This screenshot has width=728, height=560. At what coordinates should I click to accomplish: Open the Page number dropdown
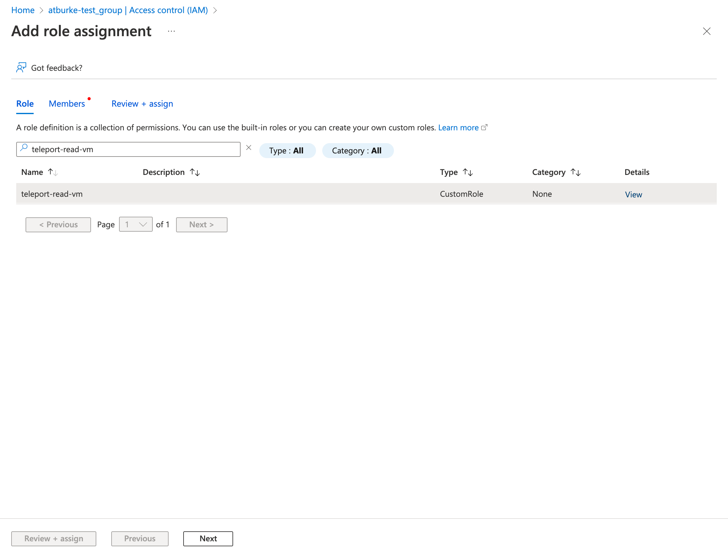pyautogui.click(x=136, y=224)
